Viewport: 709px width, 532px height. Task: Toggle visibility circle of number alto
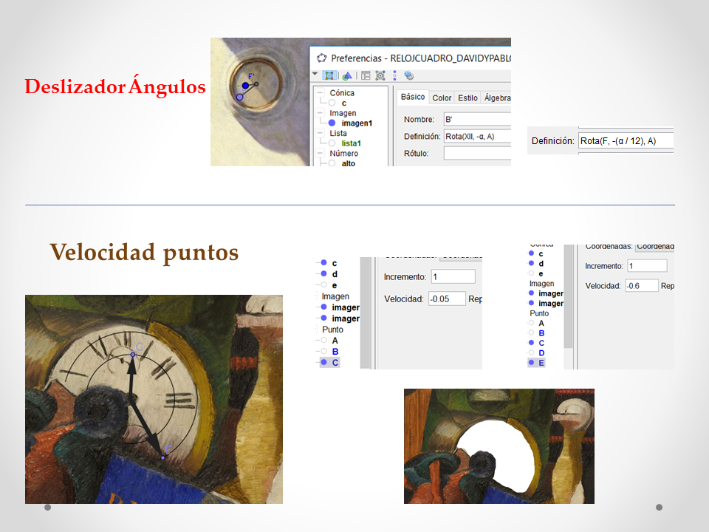332,163
